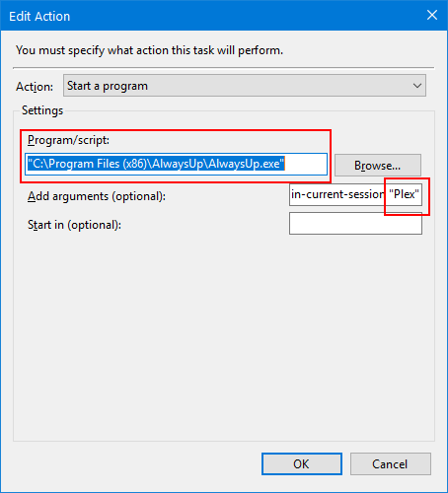The width and height of the screenshot is (448, 493).
Task: Open the Action dropdown list
Action: coord(245,86)
